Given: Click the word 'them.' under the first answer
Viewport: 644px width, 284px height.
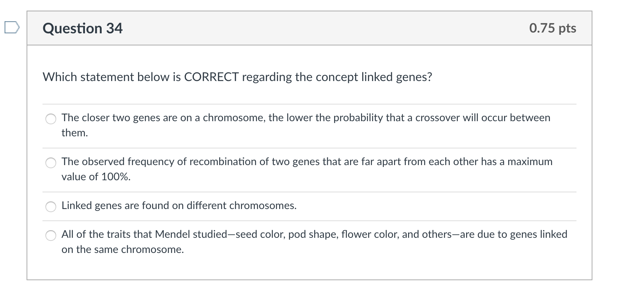Looking at the screenshot, I should tap(75, 133).
